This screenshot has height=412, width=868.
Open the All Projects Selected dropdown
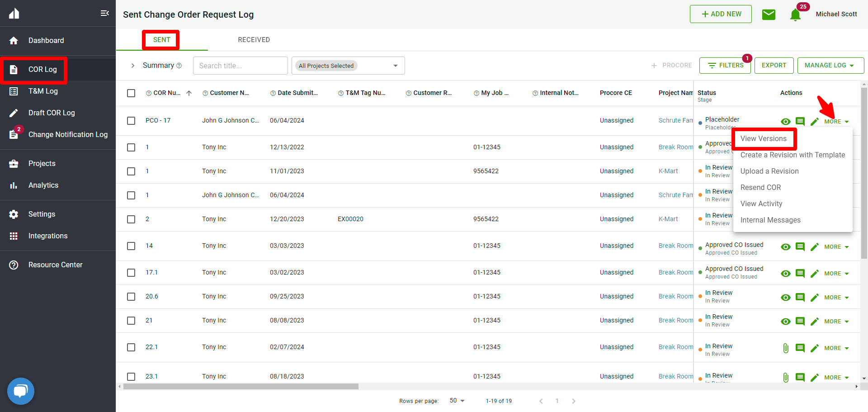(x=348, y=66)
